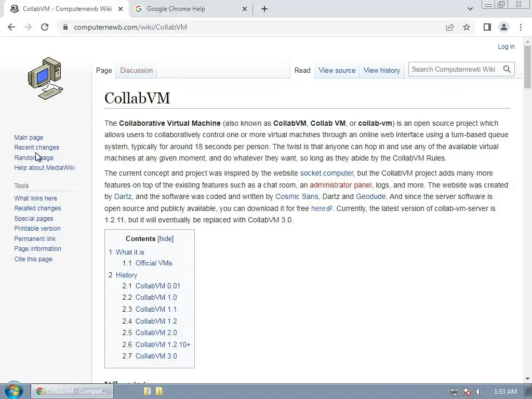This screenshot has width=532, height=399.
Task: Bookmark this page with the star icon
Action: (467, 27)
